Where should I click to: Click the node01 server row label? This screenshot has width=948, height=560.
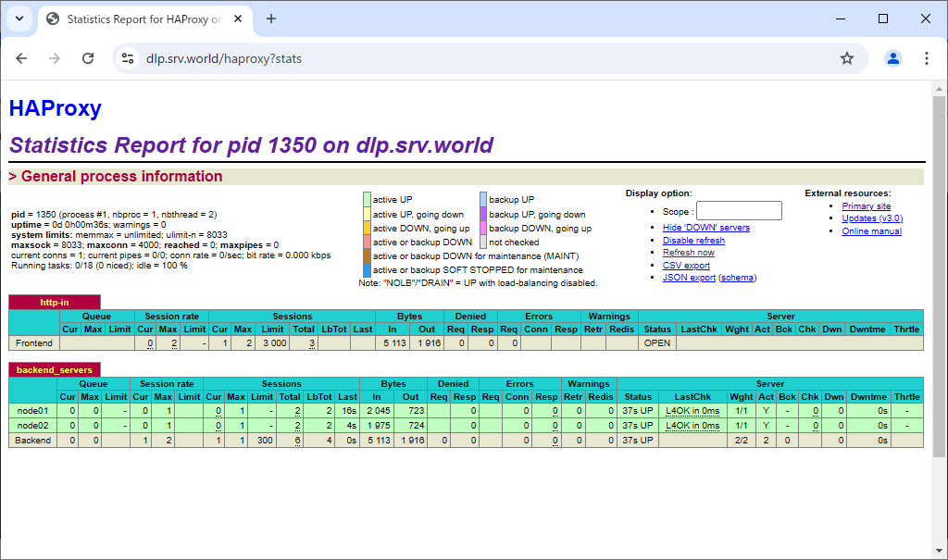pos(32,411)
